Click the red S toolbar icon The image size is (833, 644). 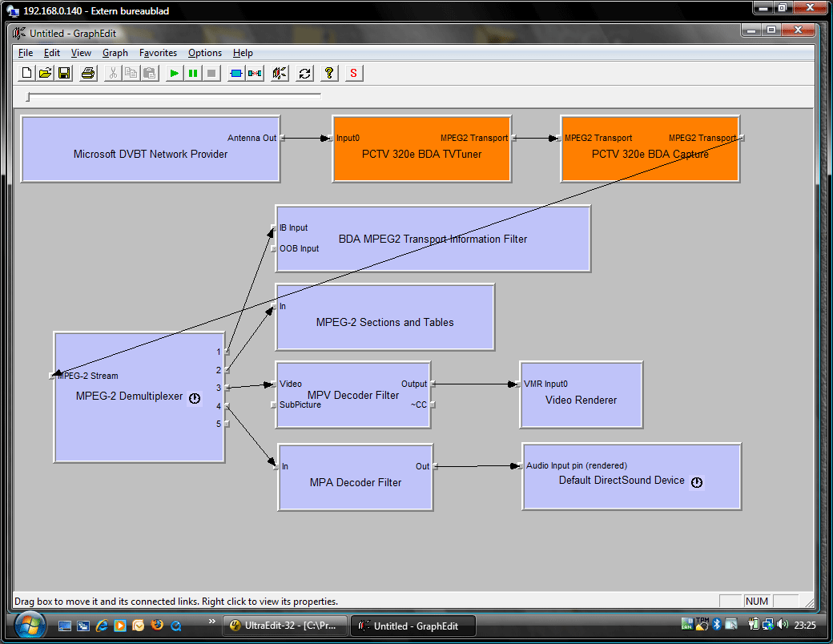[354, 74]
